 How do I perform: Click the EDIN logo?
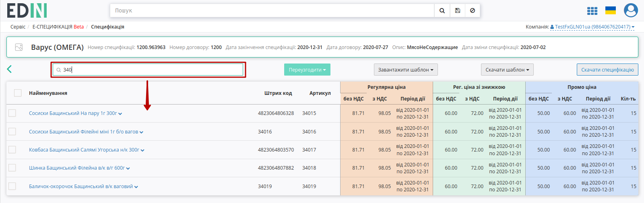[27, 10]
